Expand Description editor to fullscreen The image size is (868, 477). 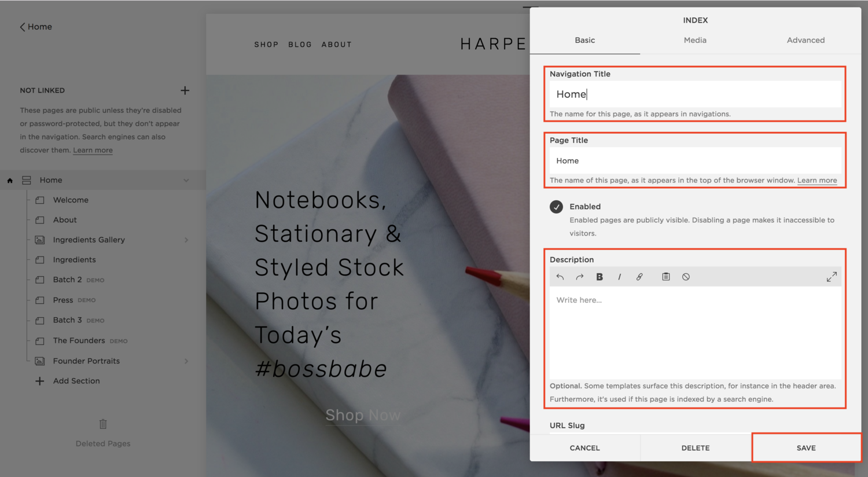(832, 277)
